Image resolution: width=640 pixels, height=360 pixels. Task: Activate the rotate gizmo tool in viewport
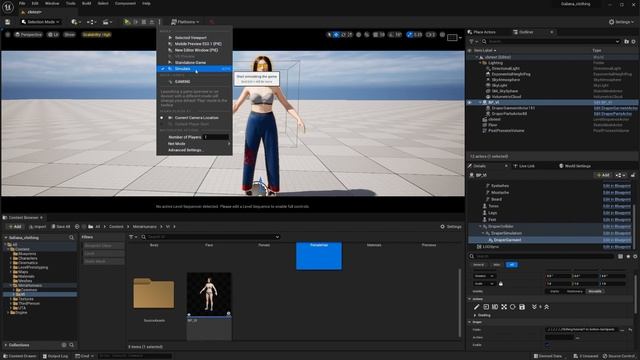point(343,35)
